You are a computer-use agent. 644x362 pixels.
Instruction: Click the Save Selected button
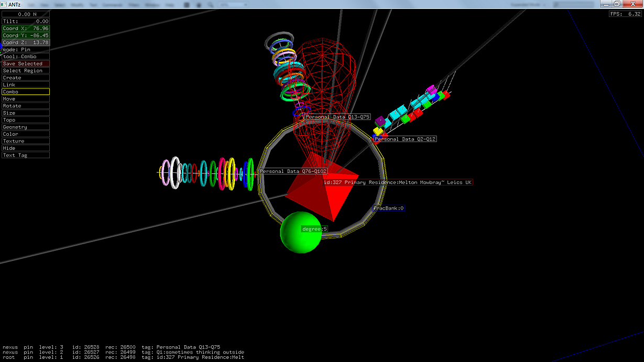26,63
